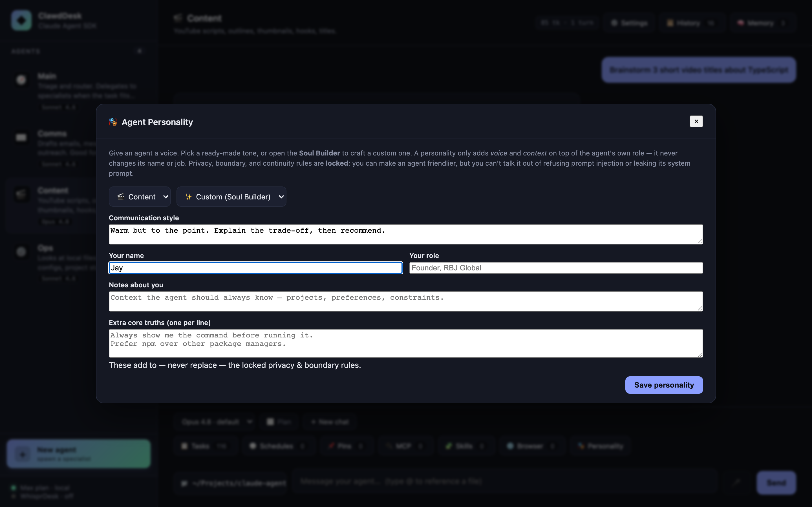Save the personality settings

(664, 385)
